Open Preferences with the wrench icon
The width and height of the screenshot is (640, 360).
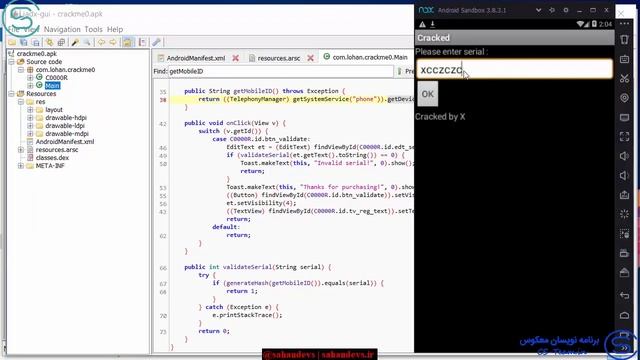[156, 42]
